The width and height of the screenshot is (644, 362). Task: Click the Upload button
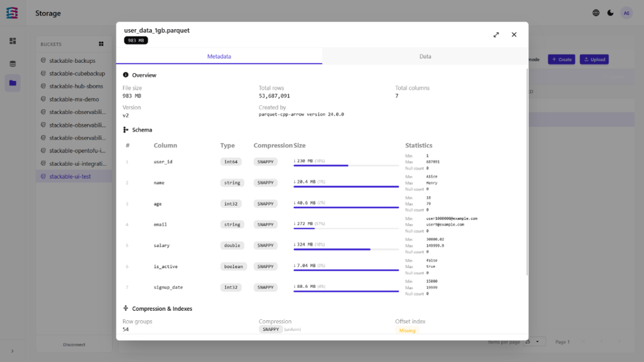[x=594, y=59]
